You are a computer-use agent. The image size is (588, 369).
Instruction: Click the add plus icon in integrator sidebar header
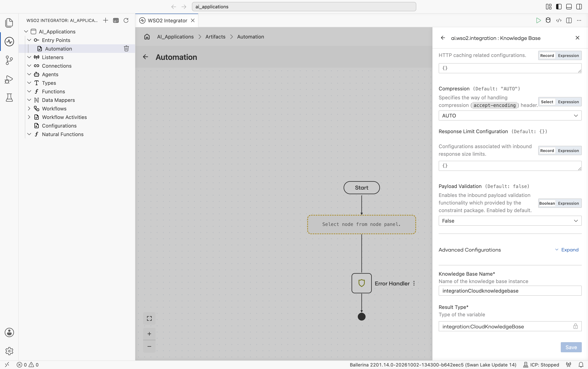point(105,20)
